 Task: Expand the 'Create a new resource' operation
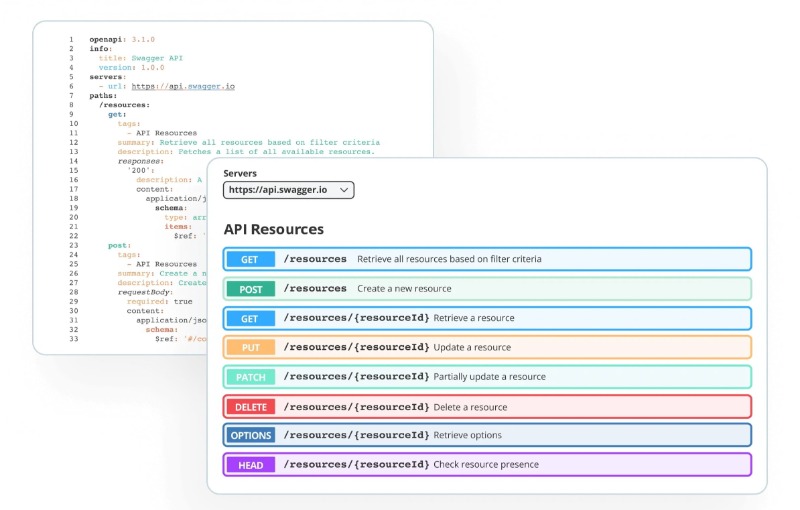[487, 289]
